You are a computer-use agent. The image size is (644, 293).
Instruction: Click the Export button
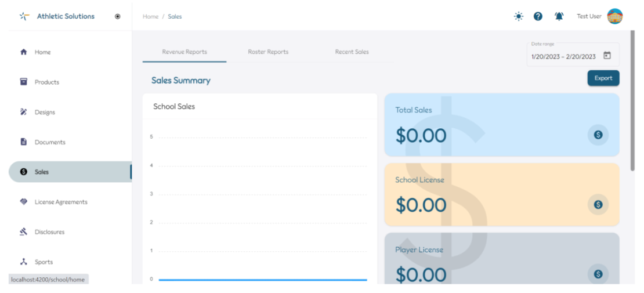(603, 78)
